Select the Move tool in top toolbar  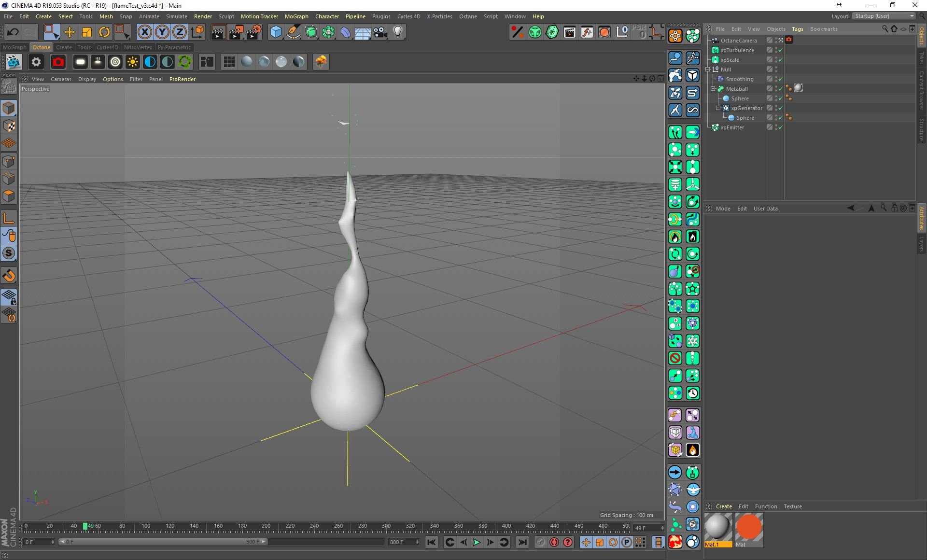coord(70,32)
